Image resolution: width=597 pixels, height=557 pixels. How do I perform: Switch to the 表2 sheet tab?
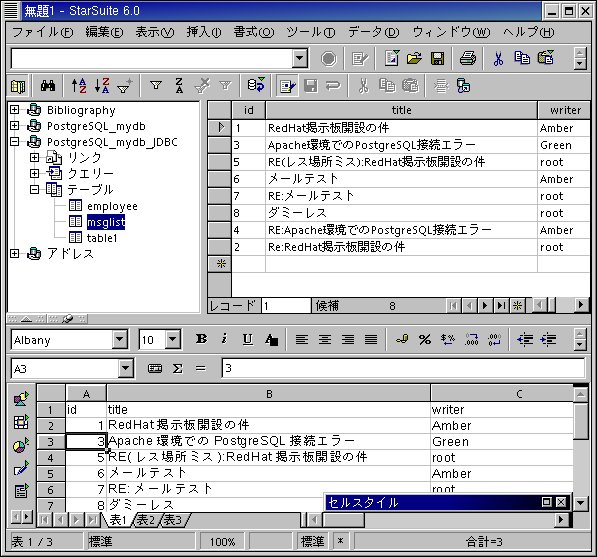click(x=147, y=520)
